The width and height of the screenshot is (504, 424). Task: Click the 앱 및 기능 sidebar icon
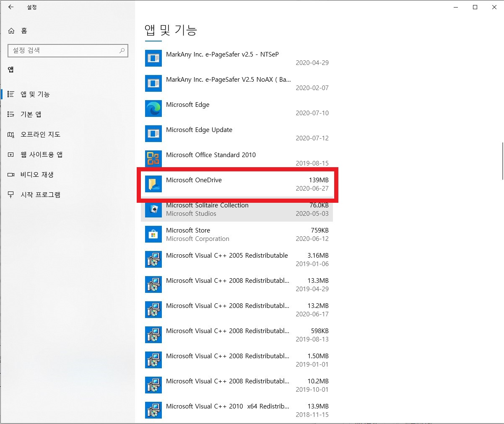click(x=11, y=94)
